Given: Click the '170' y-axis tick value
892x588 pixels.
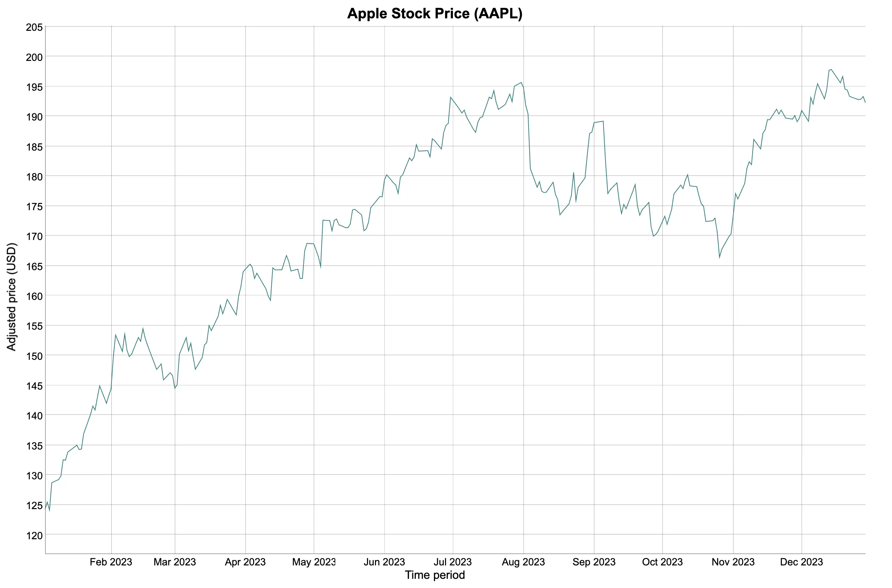Looking at the screenshot, I should click(34, 236).
